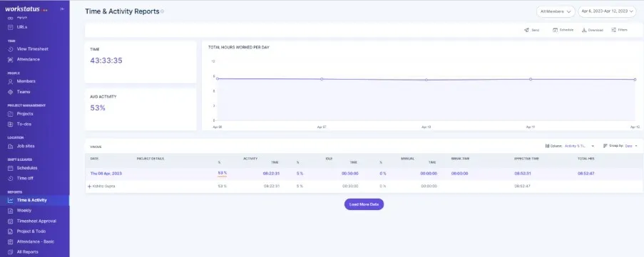Collapse the sidebar with arrow icon
Viewport: 644px width, 257px height.
pos(63,9)
